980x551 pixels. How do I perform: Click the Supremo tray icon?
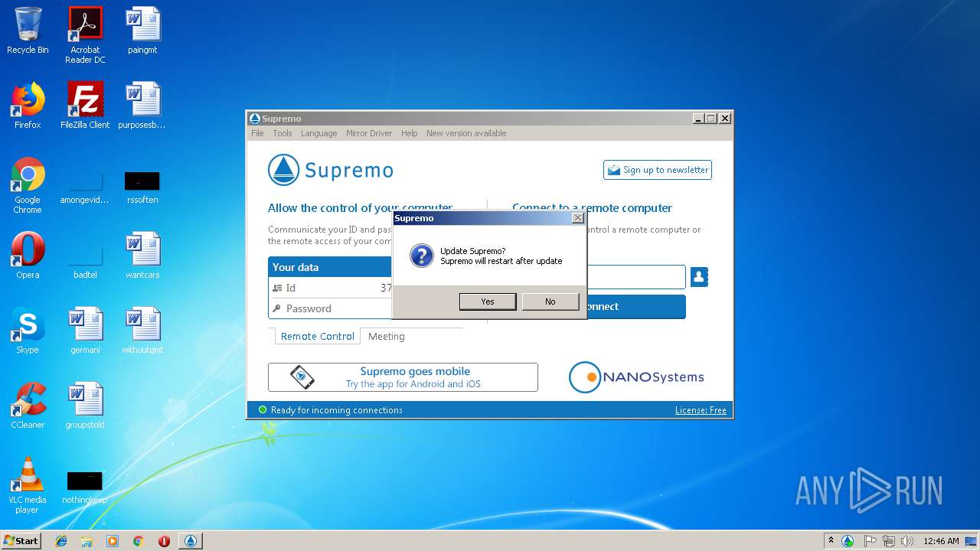[848, 541]
